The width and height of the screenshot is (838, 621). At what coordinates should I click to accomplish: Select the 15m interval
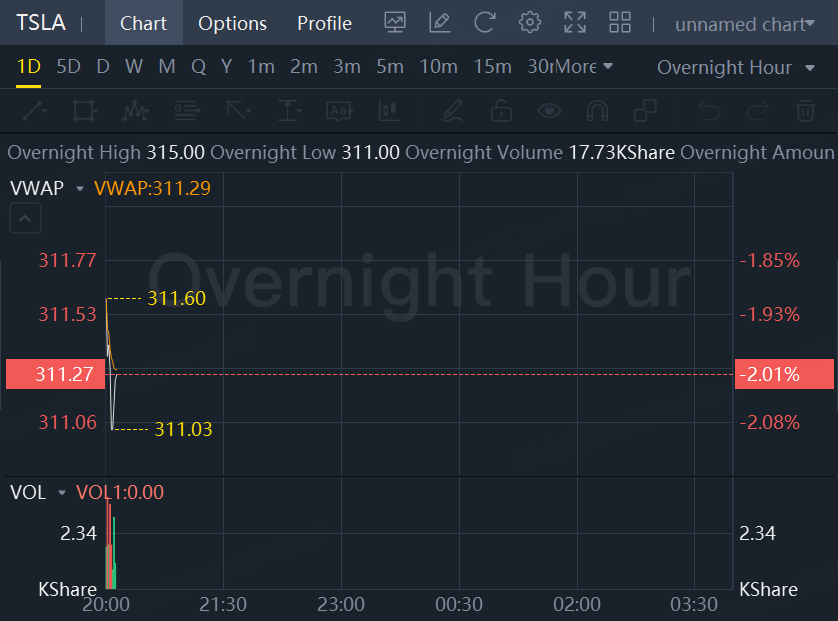pos(492,67)
